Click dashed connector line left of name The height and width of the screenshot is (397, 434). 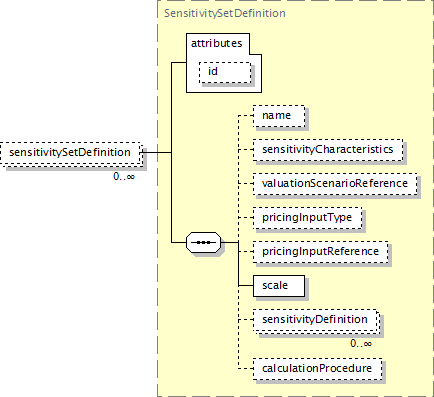[x=246, y=116]
